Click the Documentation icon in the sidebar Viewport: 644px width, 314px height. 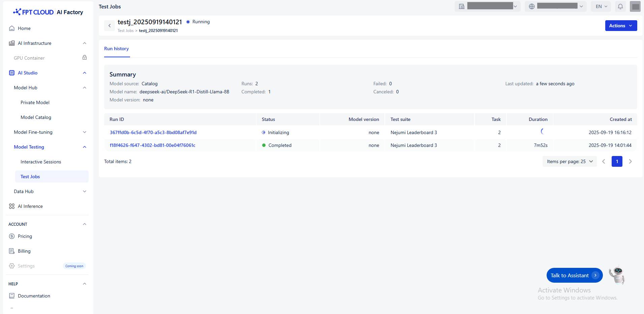click(12, 296)
